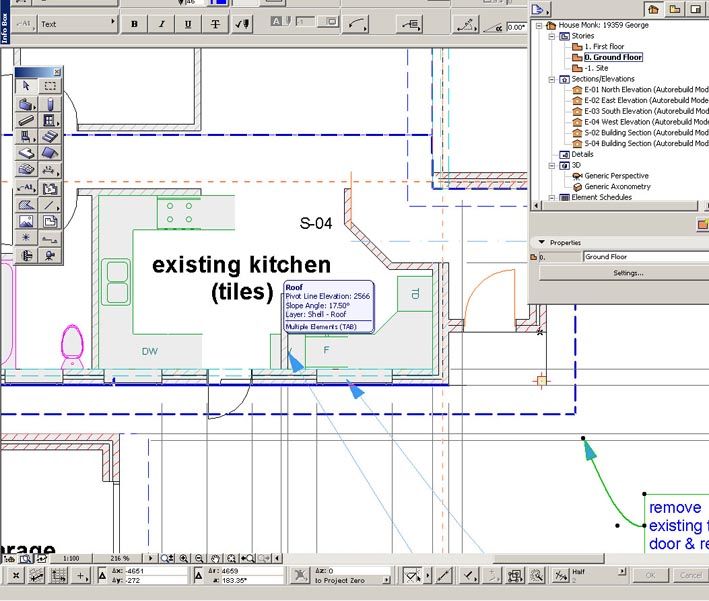Viewport: 709px width, 601px height.
Task: Activate the Stair tool
Action: (50, 137)
